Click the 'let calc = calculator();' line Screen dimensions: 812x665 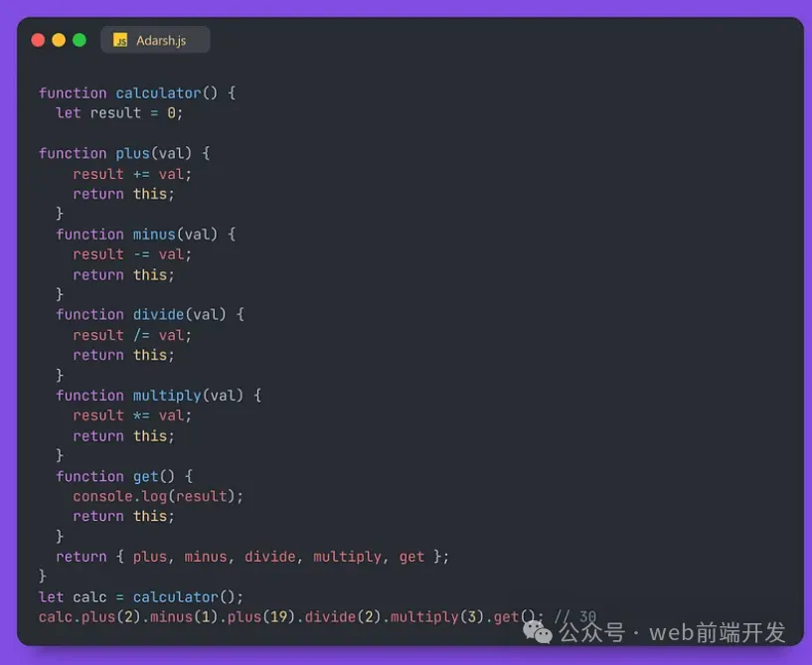coord(140,596)
